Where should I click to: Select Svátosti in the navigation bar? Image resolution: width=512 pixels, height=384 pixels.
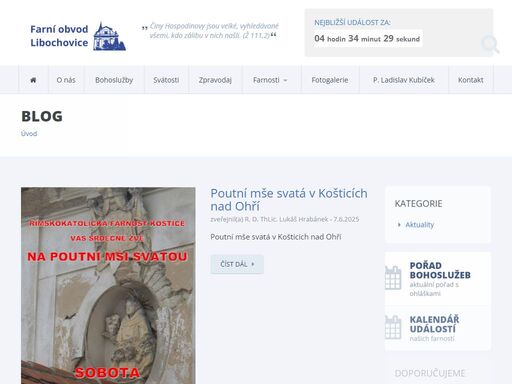pyautogui.click(x=166, y=80)
